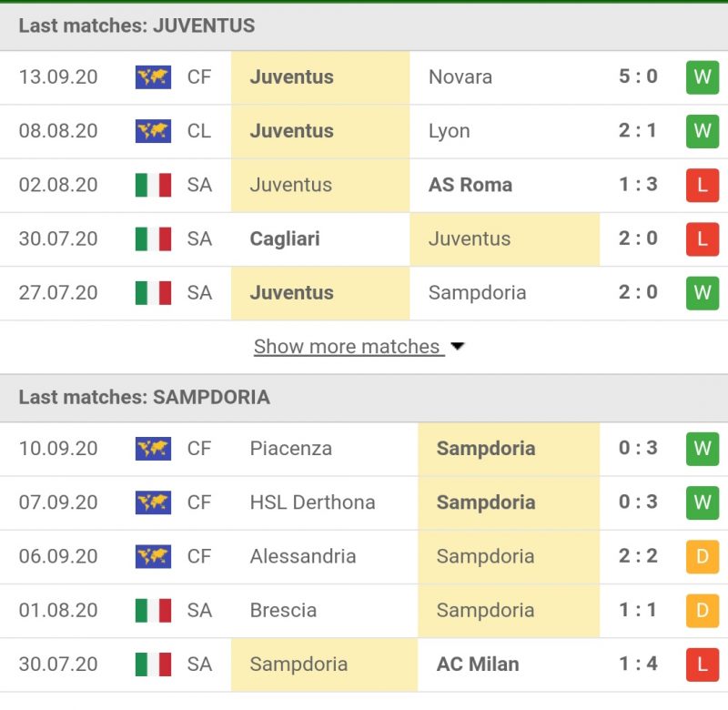
Task: Click the 5:0 score of Juventus–Novara
Action: tap(638, 77)
